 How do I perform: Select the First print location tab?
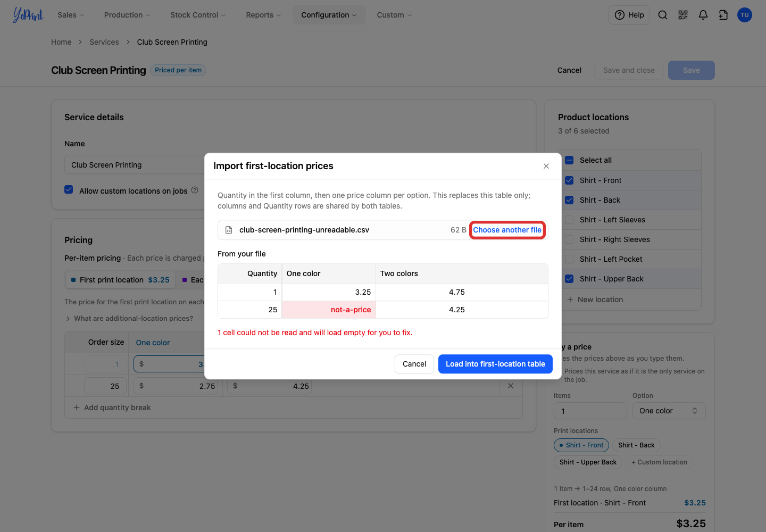tap(120, 280)
